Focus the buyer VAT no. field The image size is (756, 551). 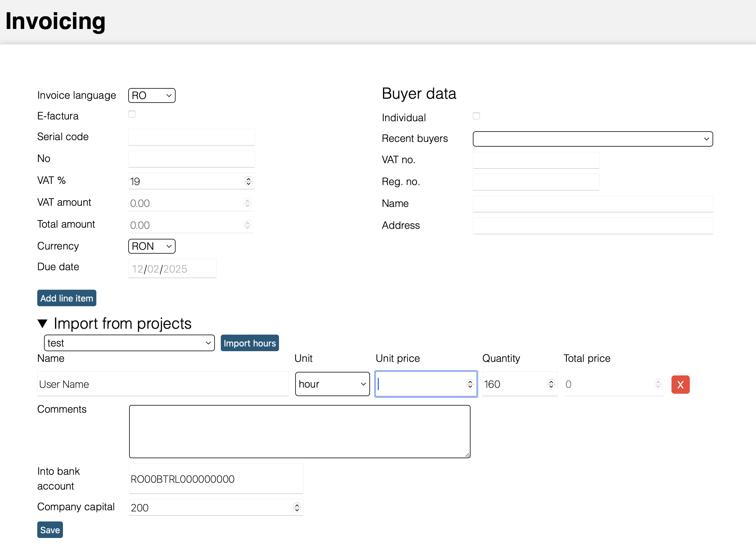(x=536, y=161)
